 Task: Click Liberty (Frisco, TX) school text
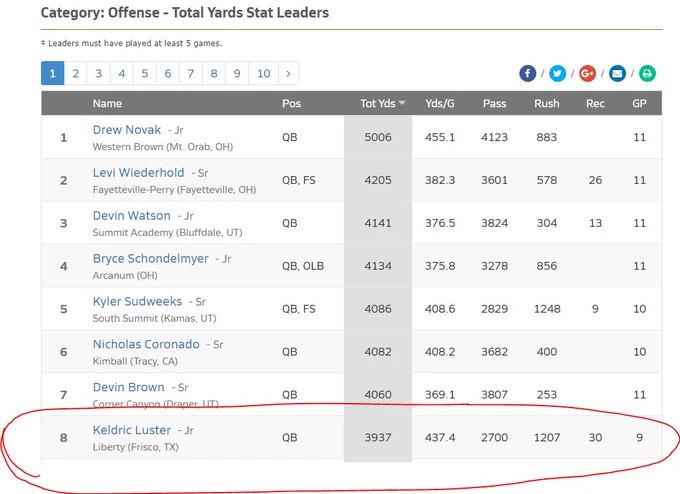pyautogui.click(x=135, y=447)
